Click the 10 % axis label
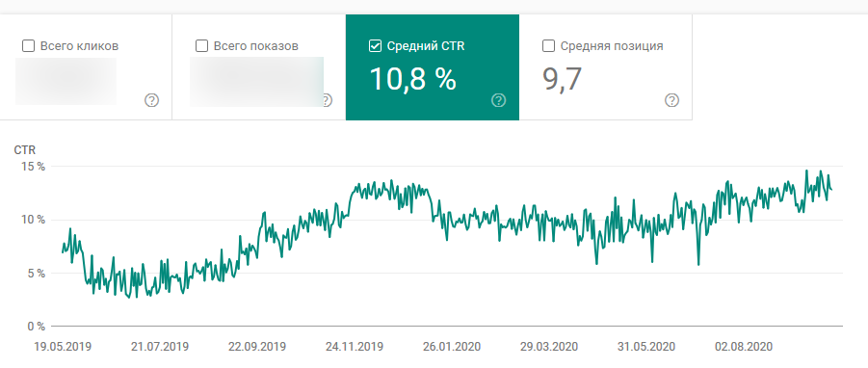Screen dimensions: 868x368 [33, 220]
